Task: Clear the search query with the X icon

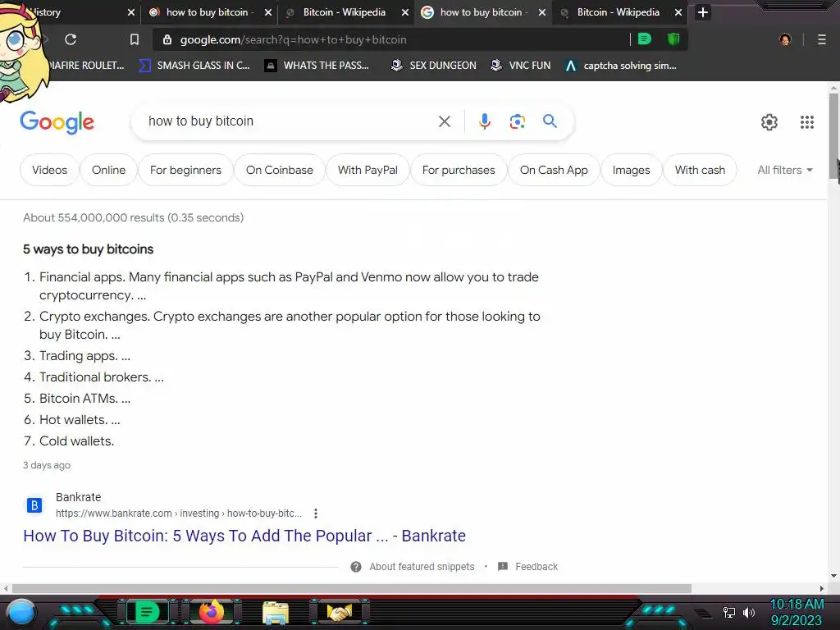Action: pyautogui.click(x=444, y=121)
